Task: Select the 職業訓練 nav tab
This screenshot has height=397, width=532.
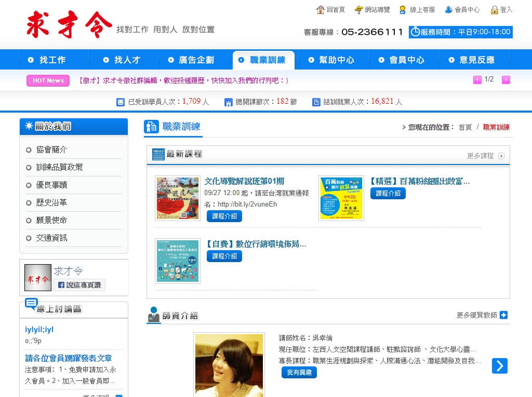Action: tap(263, 60)
